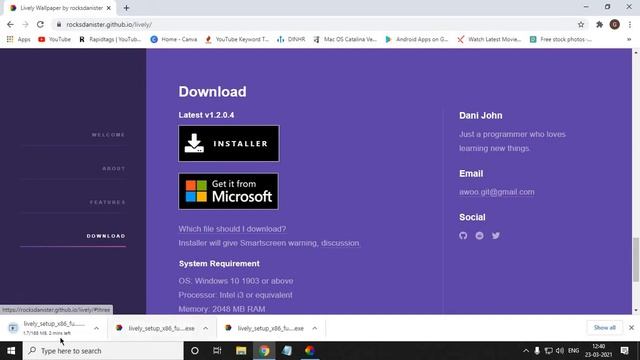The width and height of the screenshot is (640, 360).
Task: Open the colorful Lively taskbar icon
Action: 310,351
